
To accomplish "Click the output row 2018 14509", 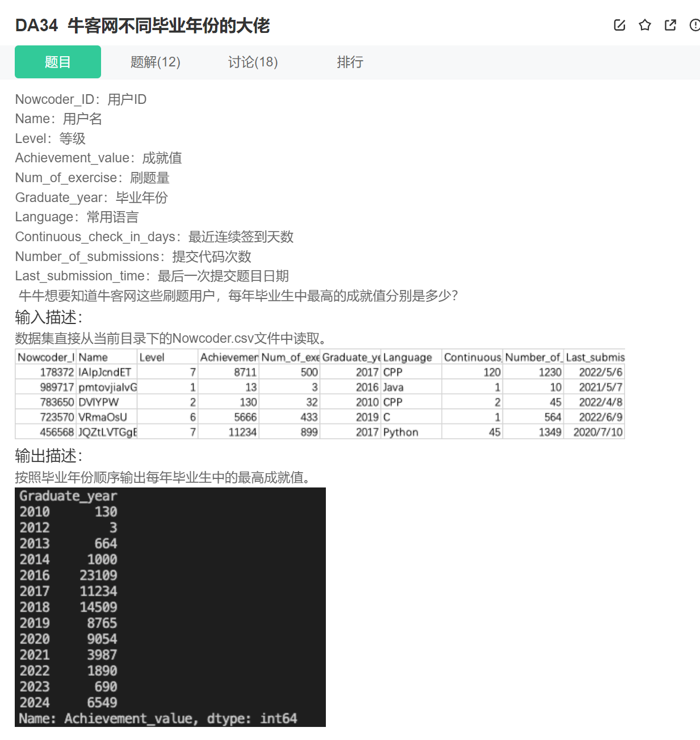I will coord(68,607).
